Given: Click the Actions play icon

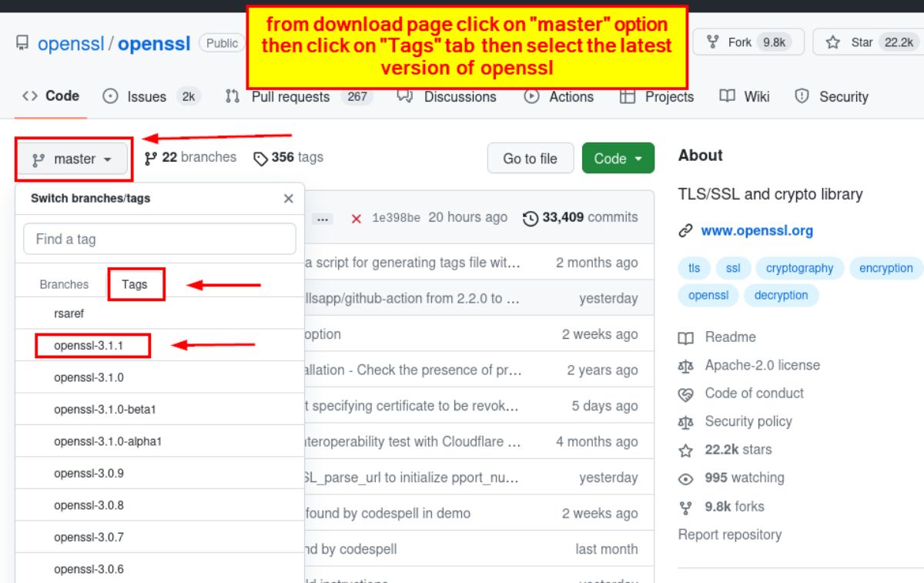Looking at the screenshot, I should click(x=531, y=96).
